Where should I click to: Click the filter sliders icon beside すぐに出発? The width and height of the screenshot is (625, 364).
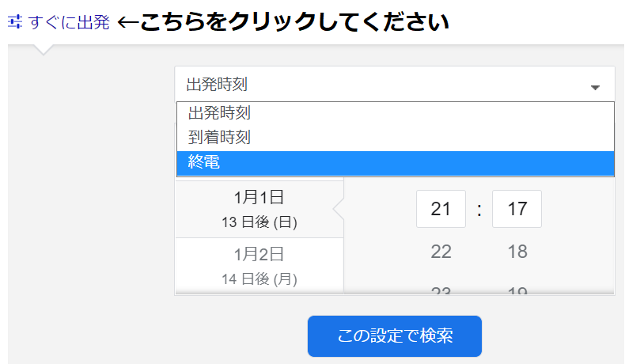(14, 22)
